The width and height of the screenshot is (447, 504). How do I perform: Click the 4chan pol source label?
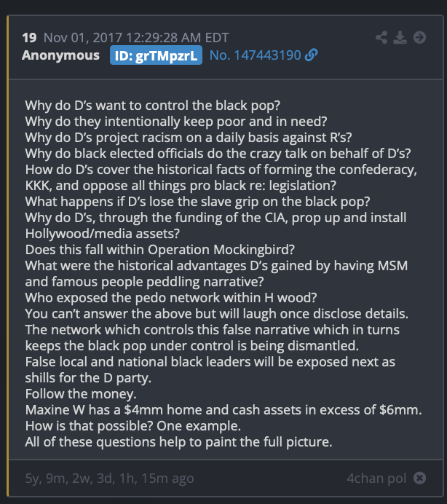coord(376,479)
